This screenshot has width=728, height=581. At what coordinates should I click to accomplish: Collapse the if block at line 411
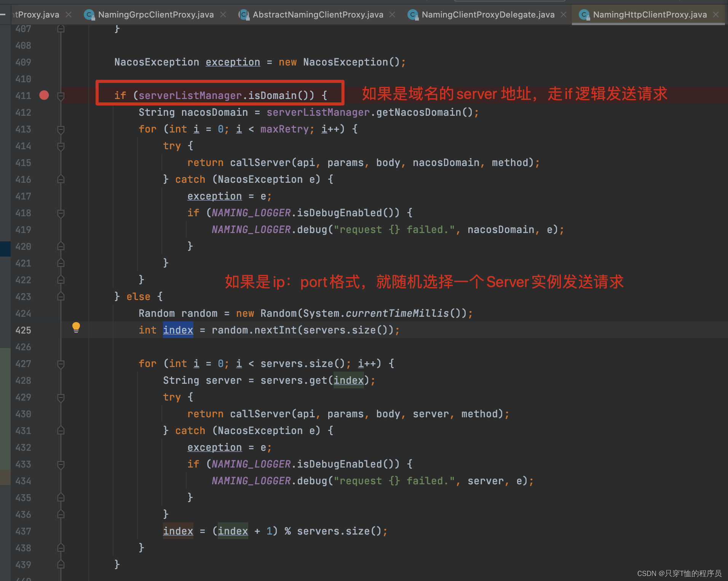click(x=61, y=96)
